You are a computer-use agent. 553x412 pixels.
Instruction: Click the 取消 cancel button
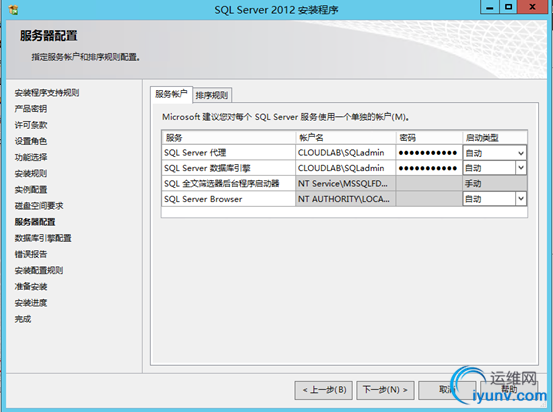click(x=447, y=390)
